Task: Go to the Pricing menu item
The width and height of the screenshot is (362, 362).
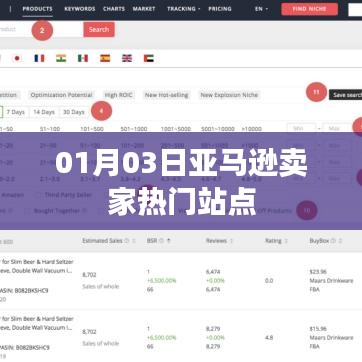Action: click(220, 9)
